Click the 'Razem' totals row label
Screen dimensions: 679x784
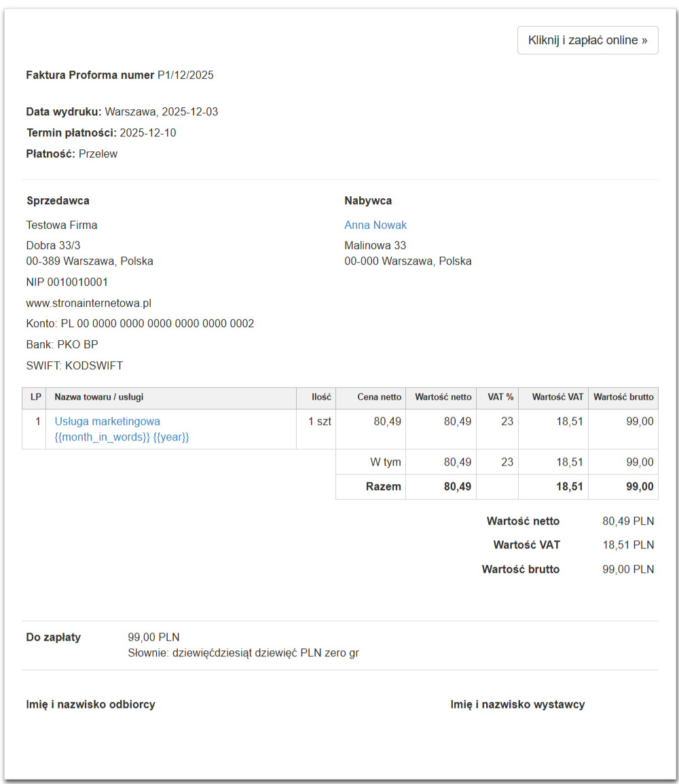pos(383,486)
